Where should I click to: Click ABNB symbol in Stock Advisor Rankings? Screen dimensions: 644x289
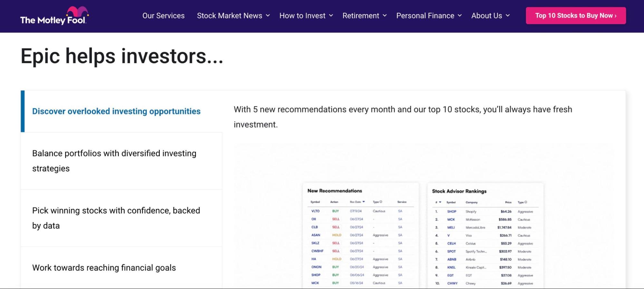452,259
